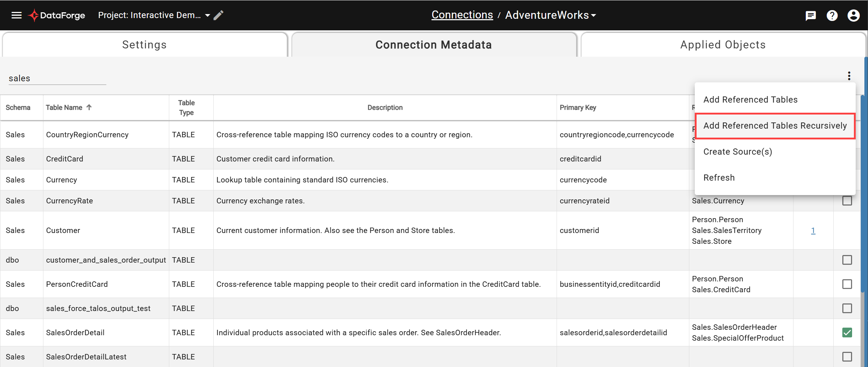Uncheck the SalesOrderDetail row checkbox
The image size is (868, 367).
tap(847, 332)
